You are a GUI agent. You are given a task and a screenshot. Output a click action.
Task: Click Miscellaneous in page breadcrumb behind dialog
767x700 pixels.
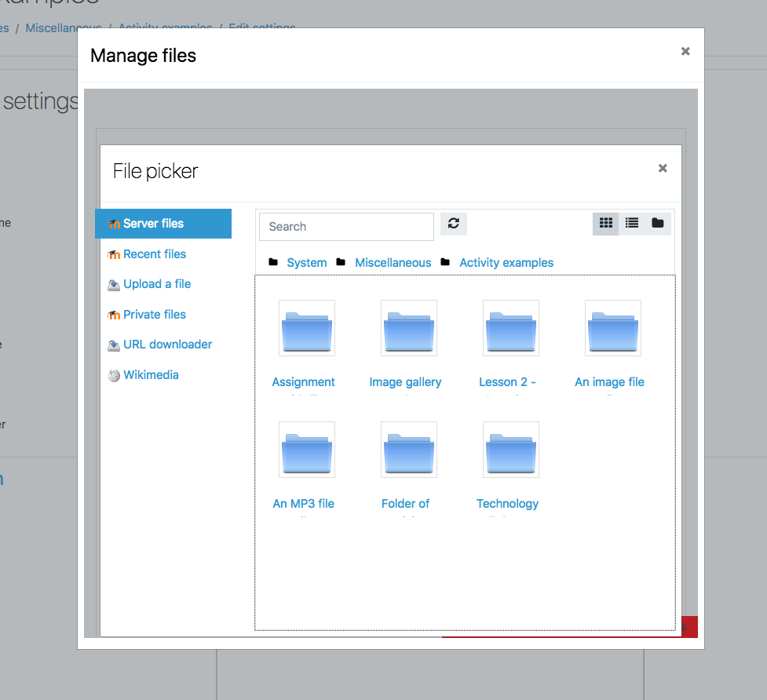(64, 28)
